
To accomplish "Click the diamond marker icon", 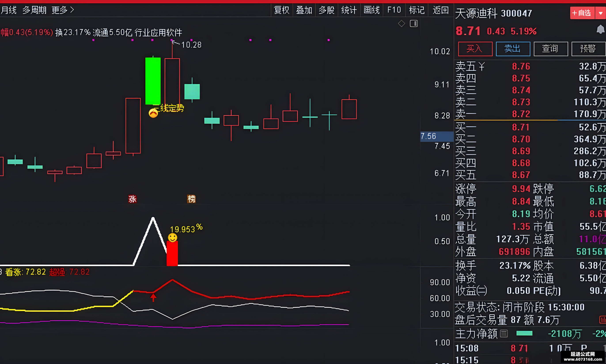I will coord(401,24).
